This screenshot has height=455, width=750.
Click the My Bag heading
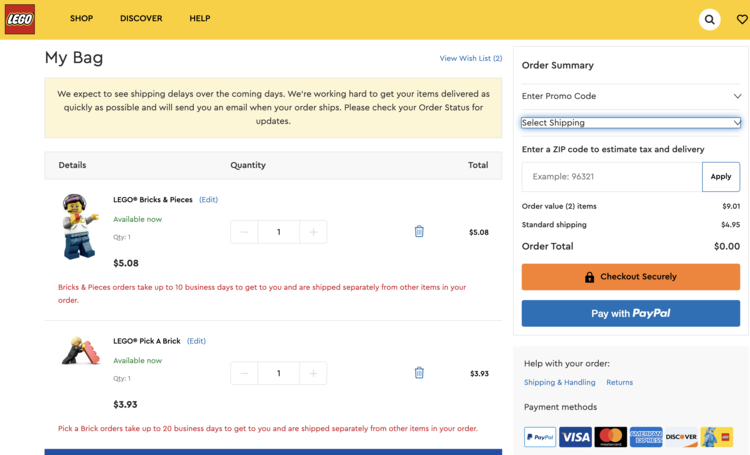(74, 58)
